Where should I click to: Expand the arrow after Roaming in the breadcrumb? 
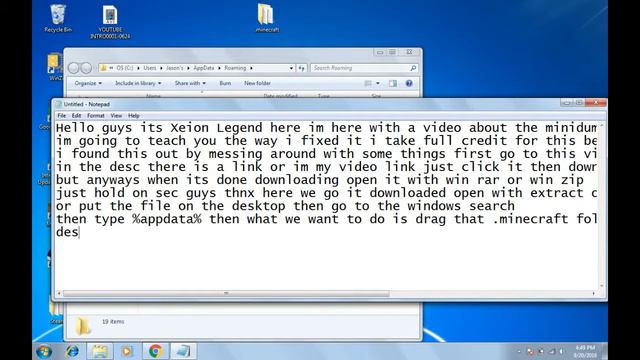pos(251,68)
